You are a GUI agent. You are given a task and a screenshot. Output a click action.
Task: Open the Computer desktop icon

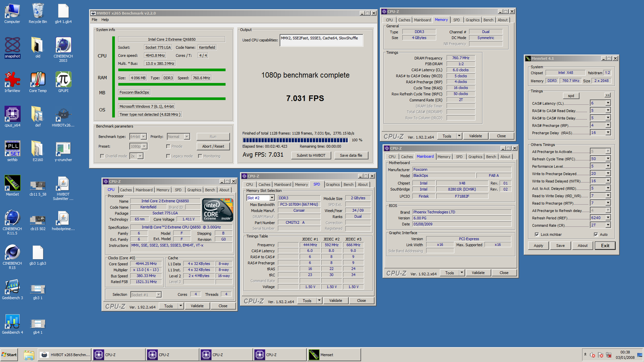[12, 13]
